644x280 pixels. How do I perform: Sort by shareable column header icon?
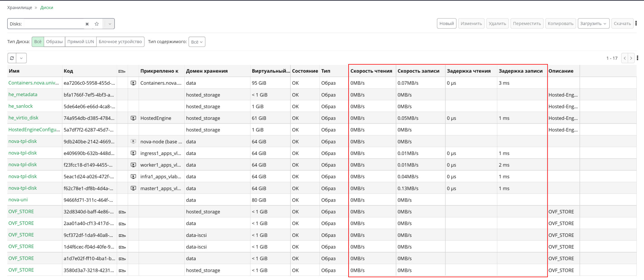[122, 71]
